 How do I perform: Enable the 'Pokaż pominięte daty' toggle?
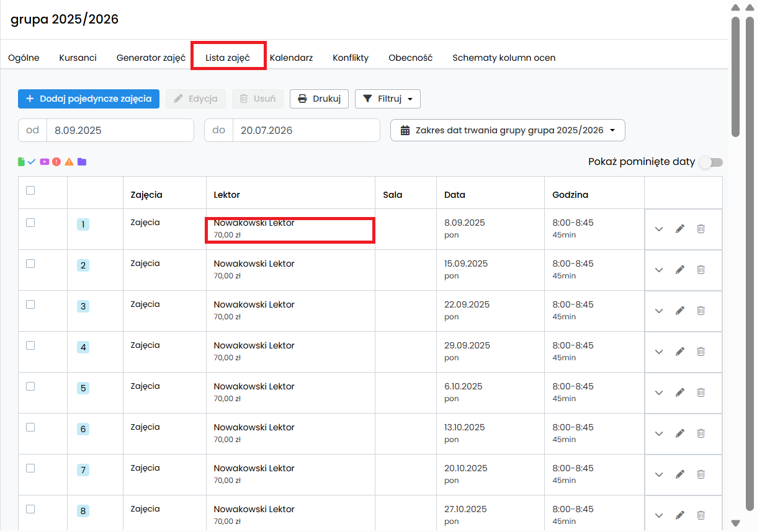coord(710,162)
